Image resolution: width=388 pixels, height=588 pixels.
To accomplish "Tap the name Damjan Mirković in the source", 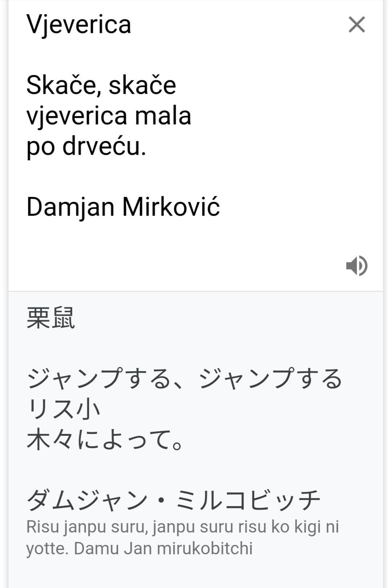I will click(x=123, y=207).
